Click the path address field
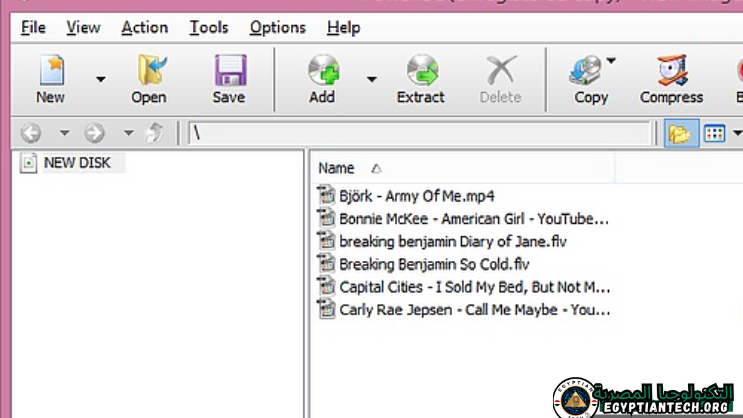The image size is (743, 418). 420,133
